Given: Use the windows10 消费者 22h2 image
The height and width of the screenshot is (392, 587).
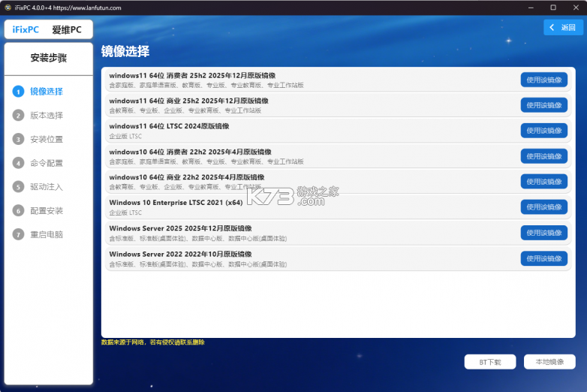Looking at the screenshot, I should [x=544, y=156].
